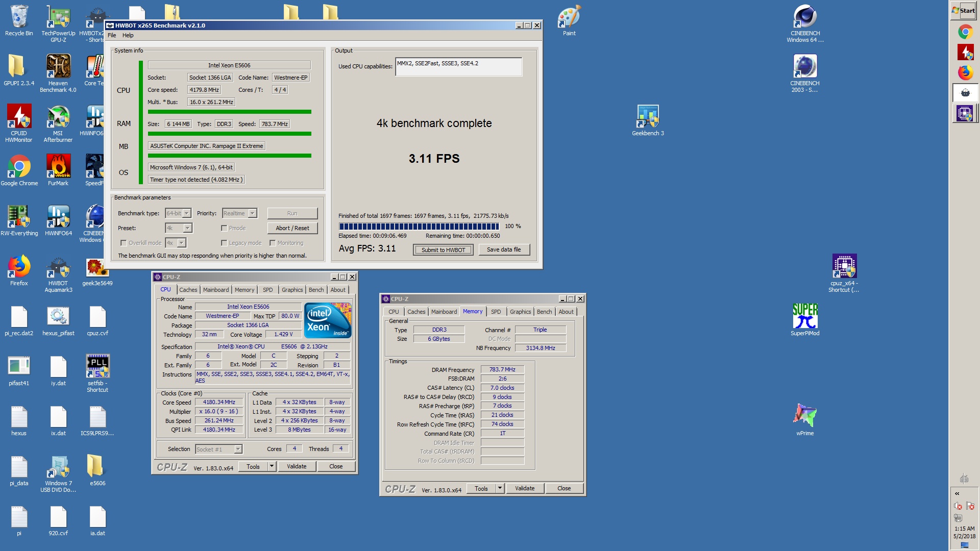Click Submit to HWBOT button

coord(443,250)
